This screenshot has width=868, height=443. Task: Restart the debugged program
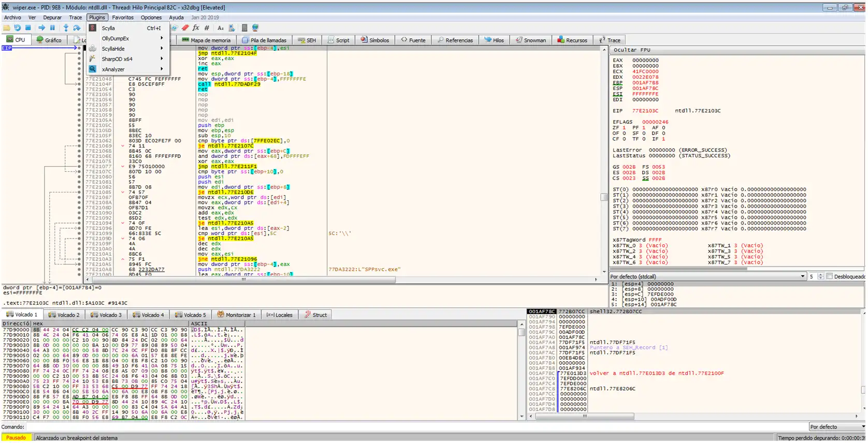coord(18,28)
